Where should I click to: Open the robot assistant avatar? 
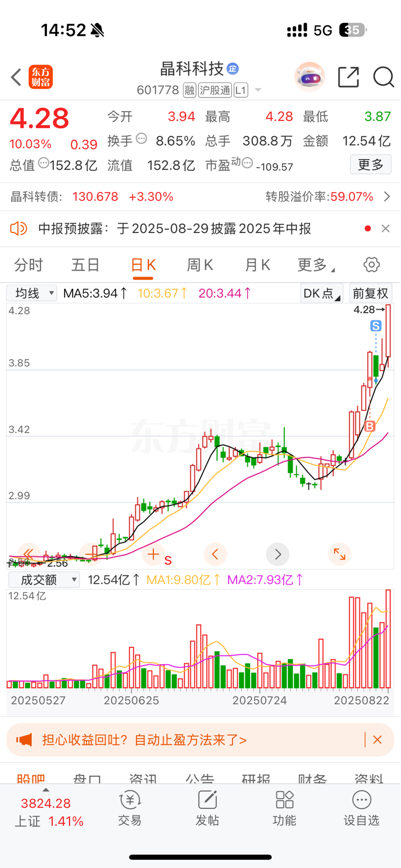[309, 77]
